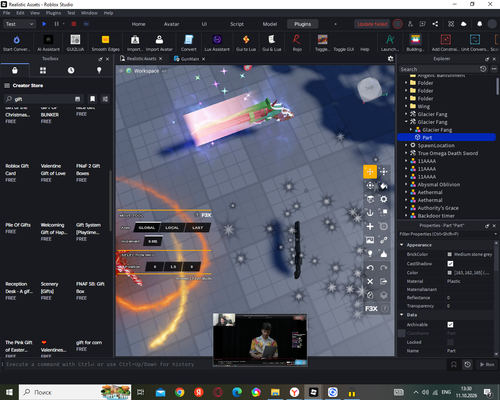Expand True Omega Death Sword item
The width and height of the screenshot is (500, 400).
click(406, 153)
